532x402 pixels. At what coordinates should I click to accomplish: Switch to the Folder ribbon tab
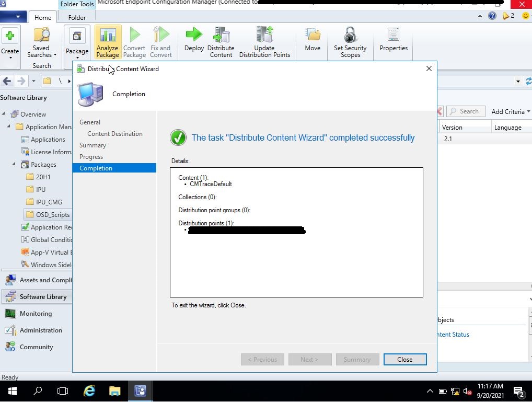[x=77, y=17]
